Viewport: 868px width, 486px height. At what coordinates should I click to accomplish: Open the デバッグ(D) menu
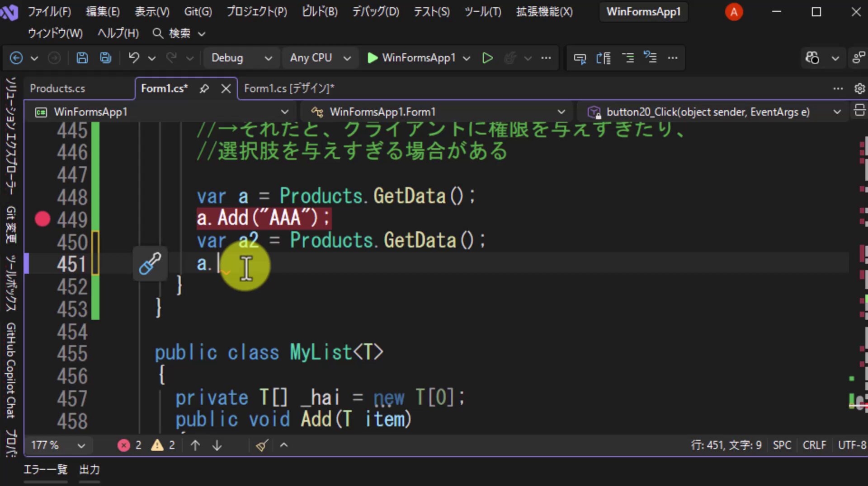(376, 12)
